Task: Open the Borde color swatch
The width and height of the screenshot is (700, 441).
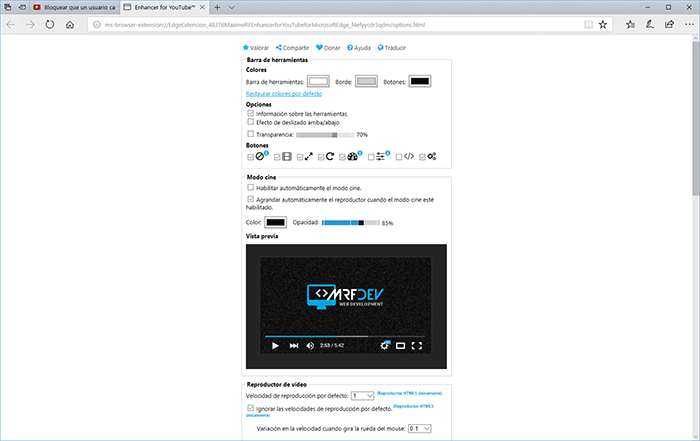Action: coord(366,81)
